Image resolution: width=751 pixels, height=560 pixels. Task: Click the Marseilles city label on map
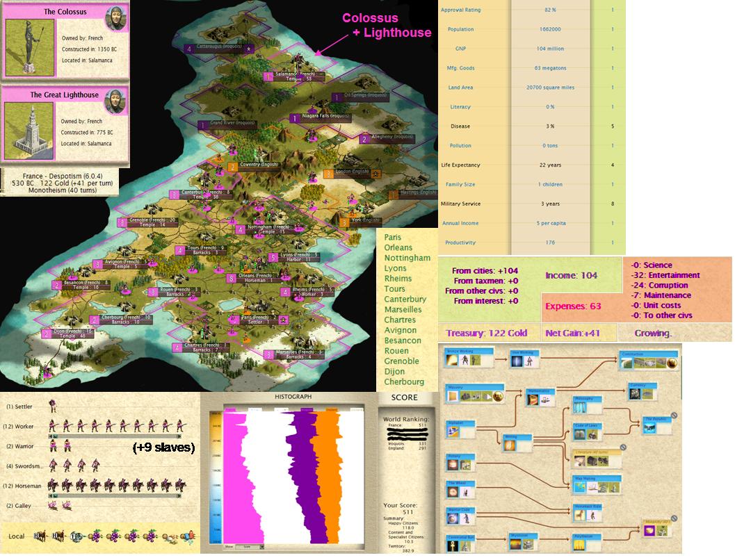coord(294,354)
